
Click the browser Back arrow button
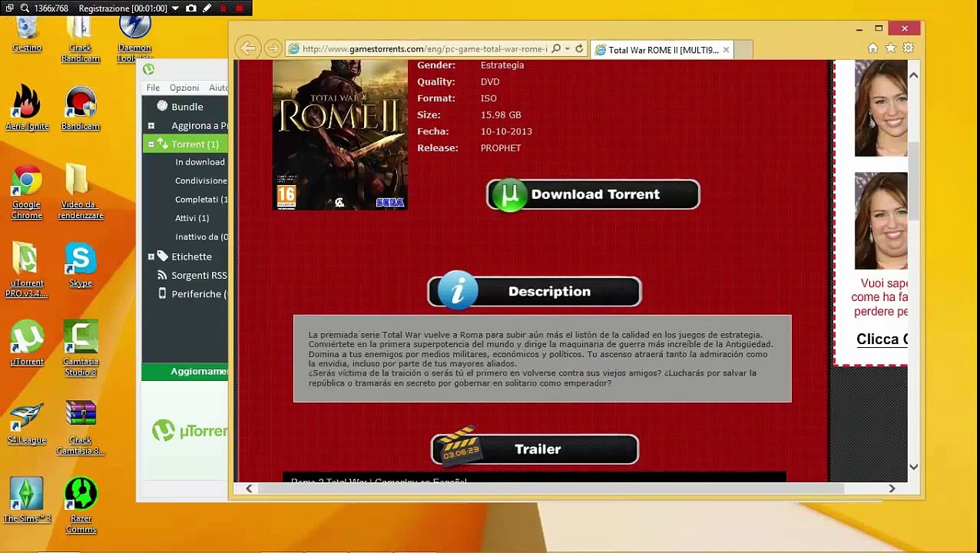point(247,49)
